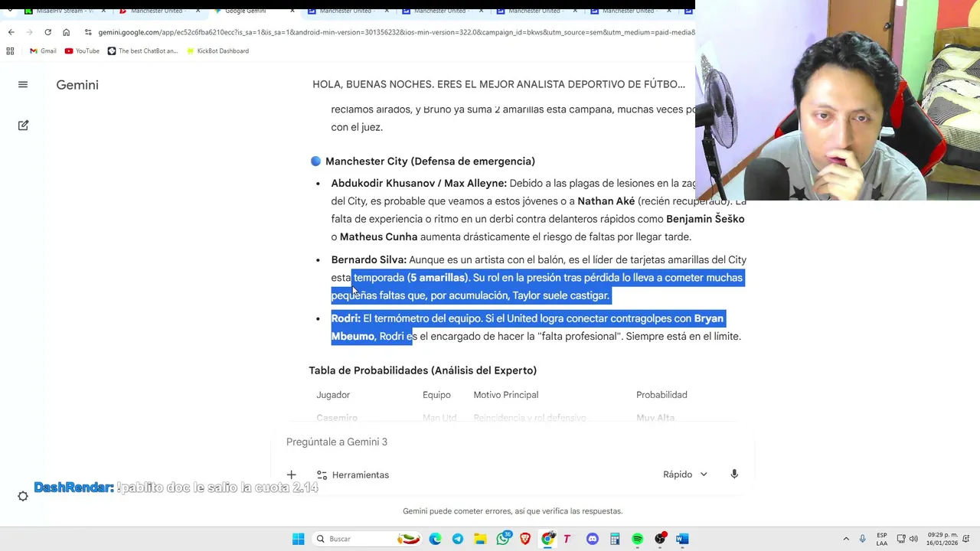Click the 'Nathan Aké' player name
This screenshot has height=551, width=980.
pyautogui.click(x=606, y=201)
